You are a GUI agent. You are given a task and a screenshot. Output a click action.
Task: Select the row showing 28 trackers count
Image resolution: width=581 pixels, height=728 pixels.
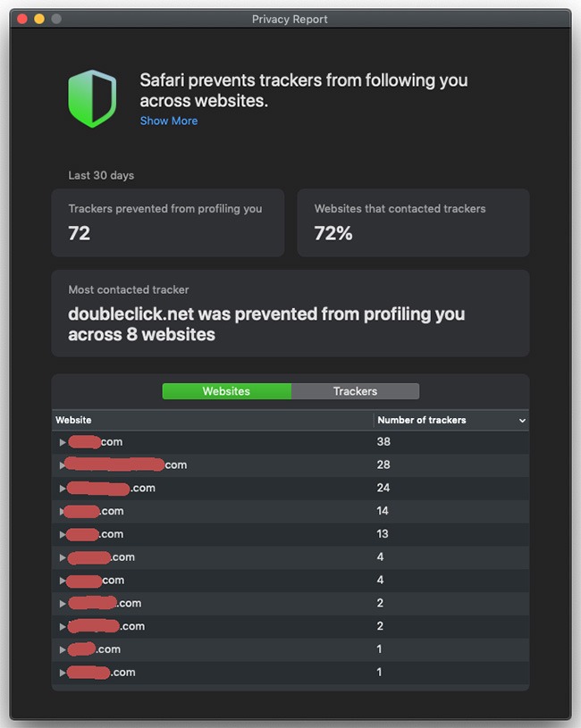pyautogui.click(x=383, y=465)
